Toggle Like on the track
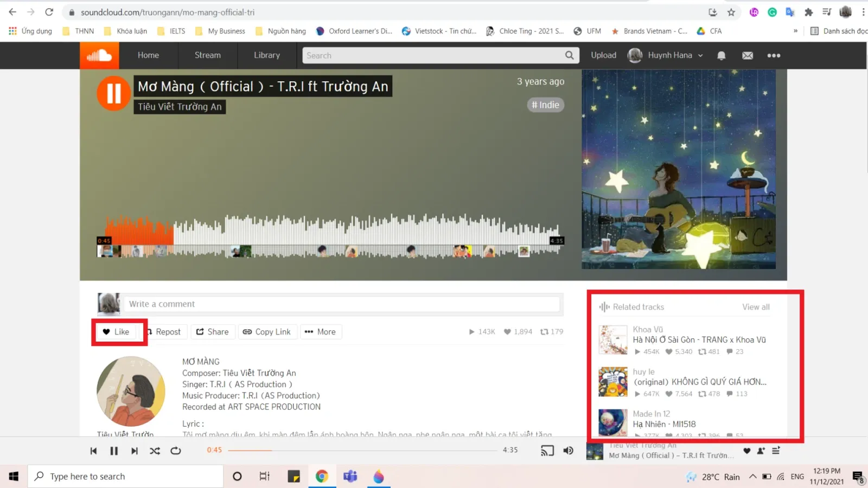This screenshot has width=868, height=488. tap(116, 332)
